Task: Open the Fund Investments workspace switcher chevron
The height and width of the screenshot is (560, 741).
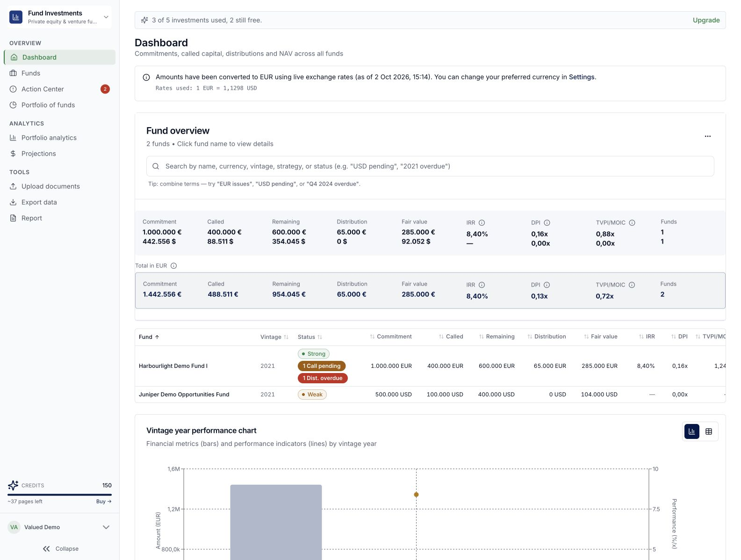Action: coord(106,17)
